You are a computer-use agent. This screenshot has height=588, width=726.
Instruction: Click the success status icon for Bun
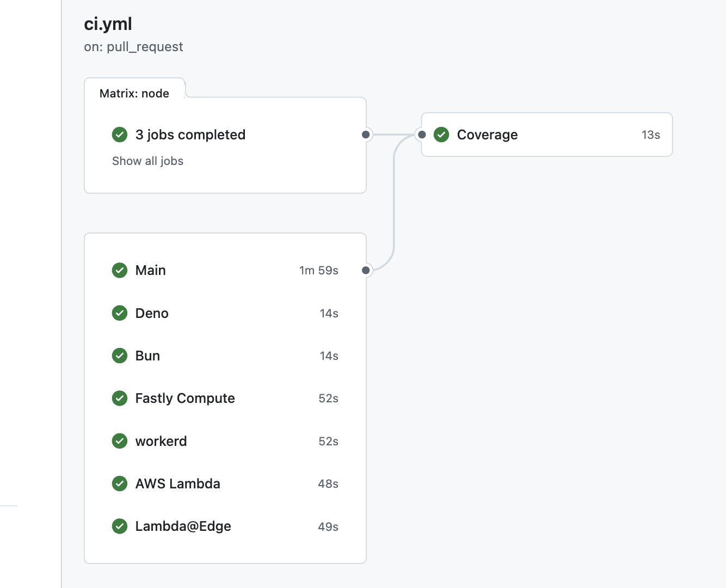coord(120,356)
